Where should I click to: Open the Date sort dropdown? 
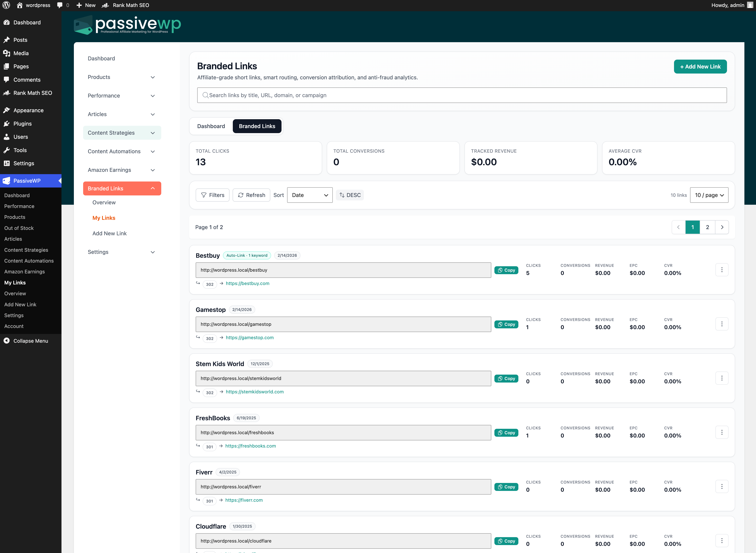309,195
